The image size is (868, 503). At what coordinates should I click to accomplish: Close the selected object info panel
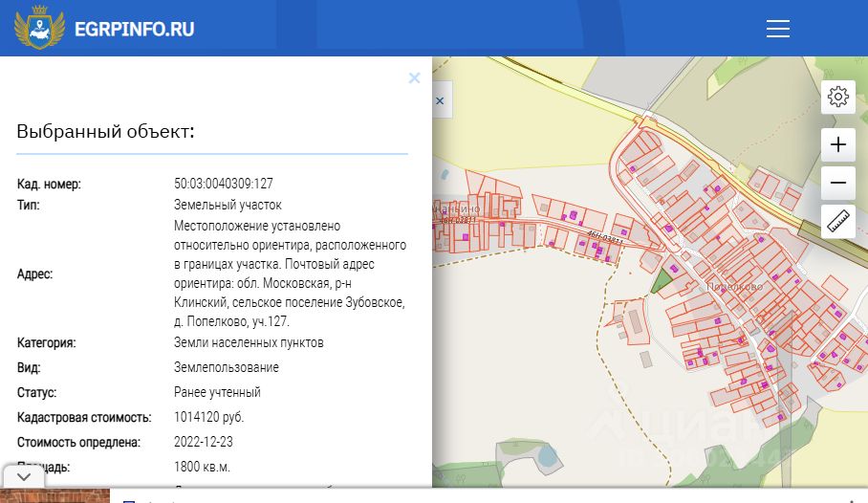pyautogui.click(x=414, y=78)
